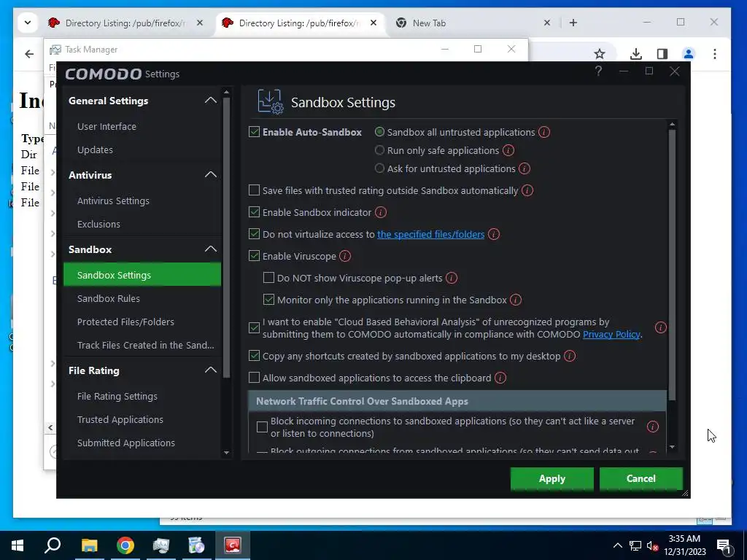Viewport: 747px width, 560px height.
Task: Toggle Enable Viruscope checkbox
Action: click(x=255, y=256)
